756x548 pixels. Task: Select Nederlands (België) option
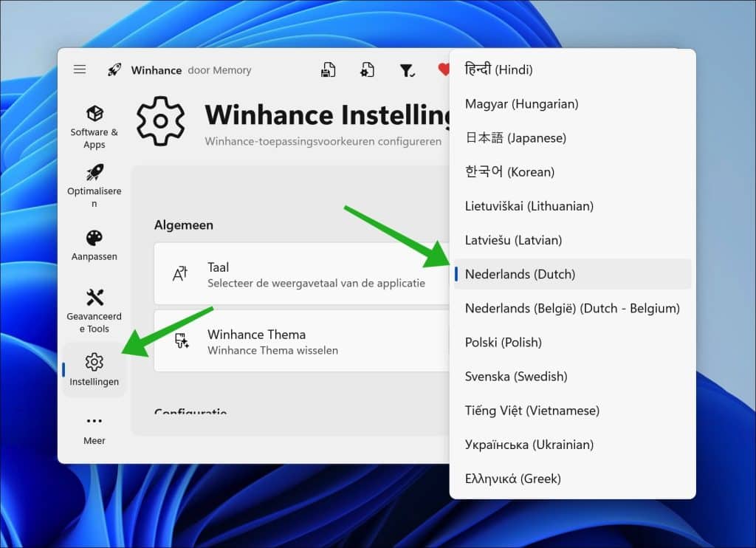572,308
